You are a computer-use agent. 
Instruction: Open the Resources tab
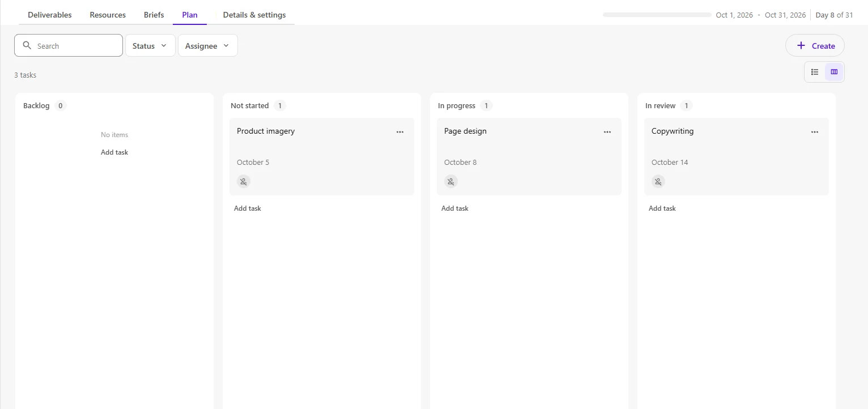coord(108,15)
